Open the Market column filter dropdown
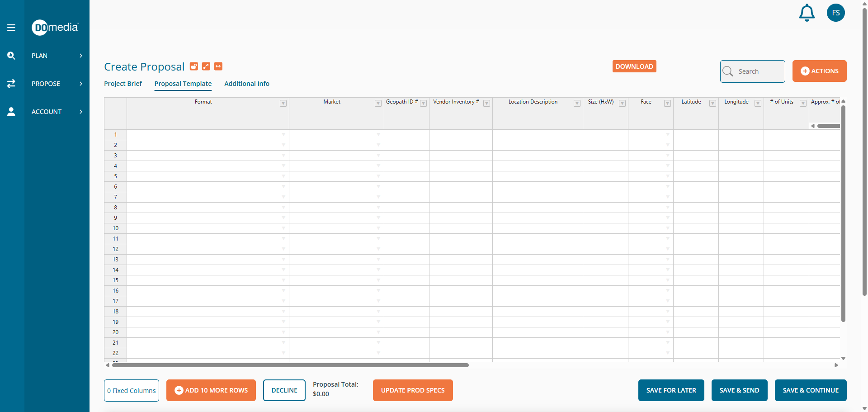This screenshot has width=868, height=412. [x=378, y=104]
